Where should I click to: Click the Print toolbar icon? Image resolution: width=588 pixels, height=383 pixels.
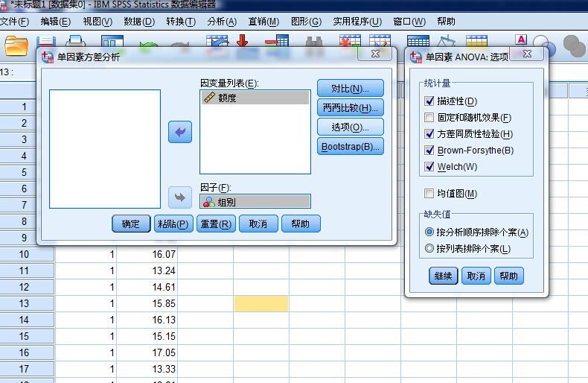pos(76,41)
